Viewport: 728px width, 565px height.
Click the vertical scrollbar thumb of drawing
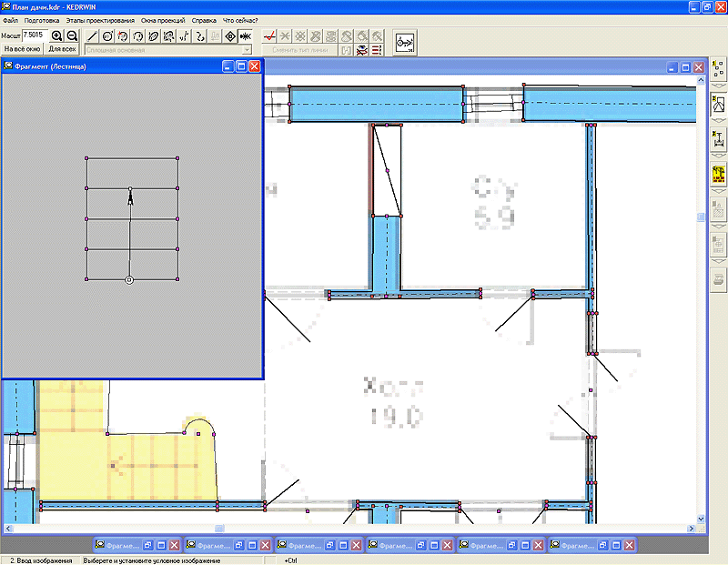tap(701, 217)
